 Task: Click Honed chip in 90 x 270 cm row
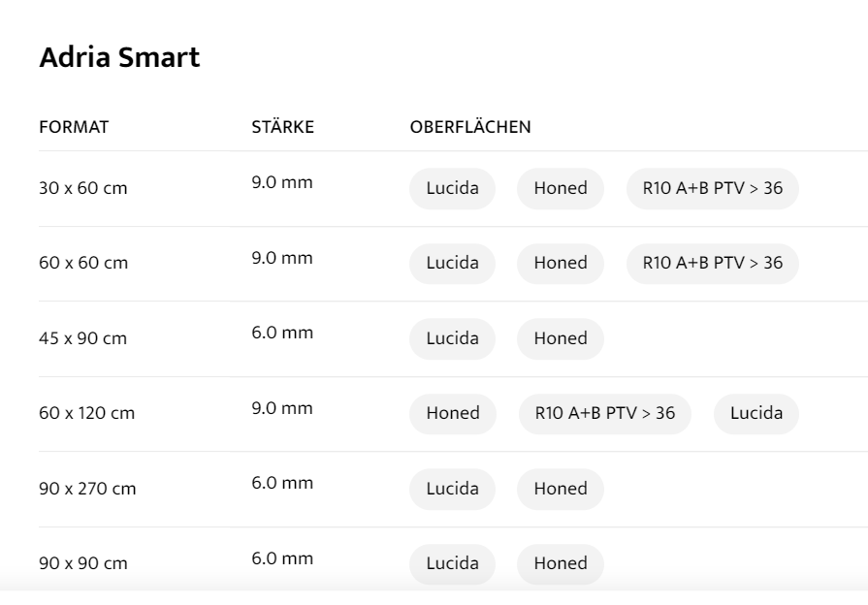tap(560, 489)
